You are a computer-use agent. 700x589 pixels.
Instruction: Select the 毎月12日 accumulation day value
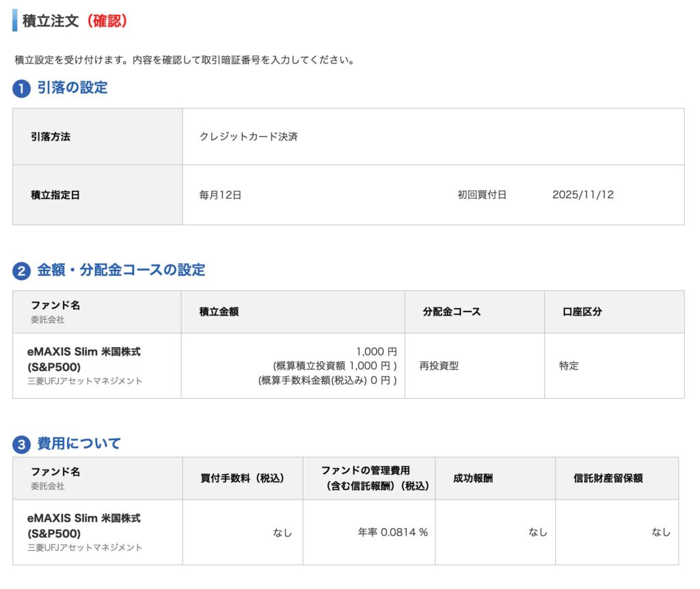[220, 195]
